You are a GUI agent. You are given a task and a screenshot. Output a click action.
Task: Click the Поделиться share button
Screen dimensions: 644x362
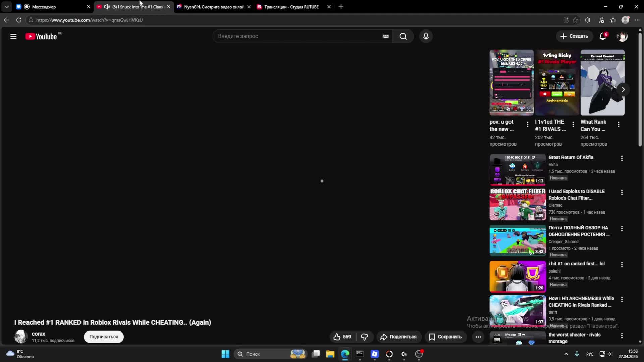[398, 337]
